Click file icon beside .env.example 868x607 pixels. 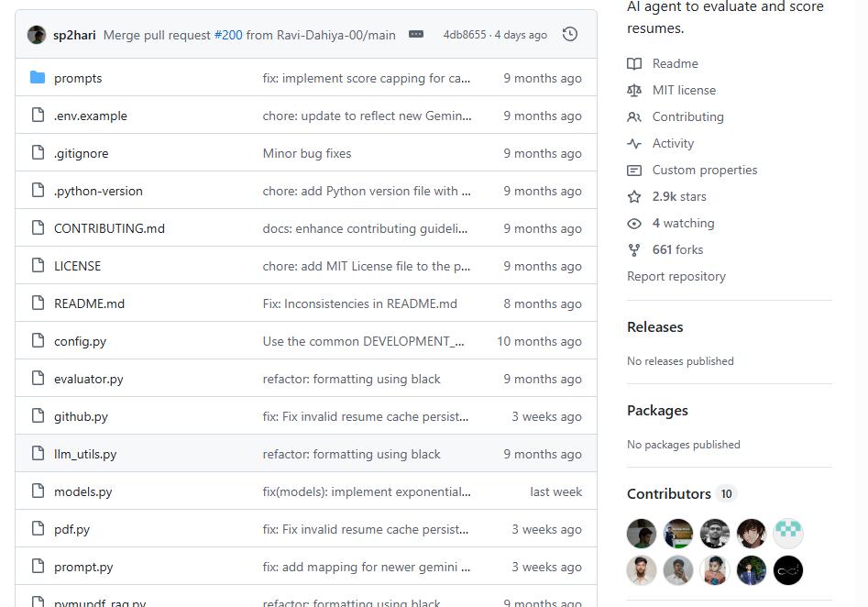coord(38,116)
